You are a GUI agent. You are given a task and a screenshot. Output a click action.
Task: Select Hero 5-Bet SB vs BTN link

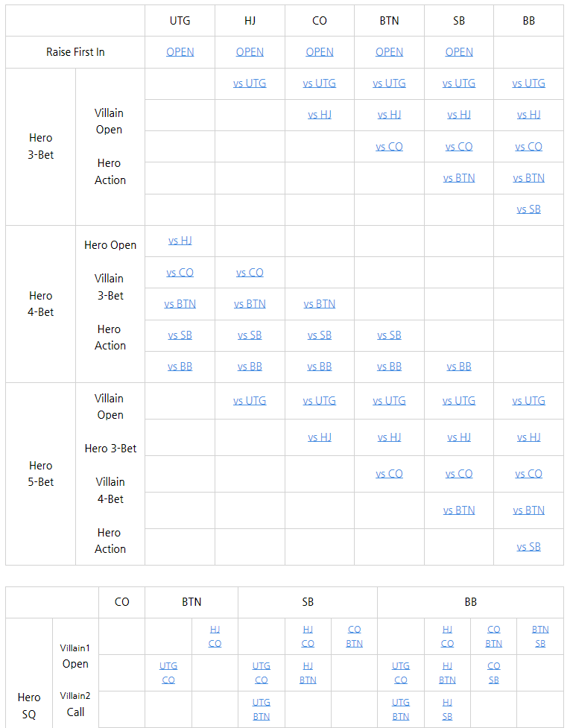459,510
